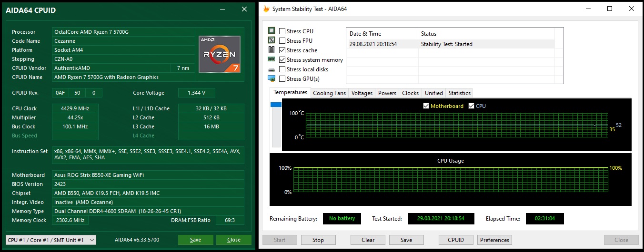Click the RAM module icon beside Stress system memory
This screenshot has height=252, width=644.
click(272, 59)
